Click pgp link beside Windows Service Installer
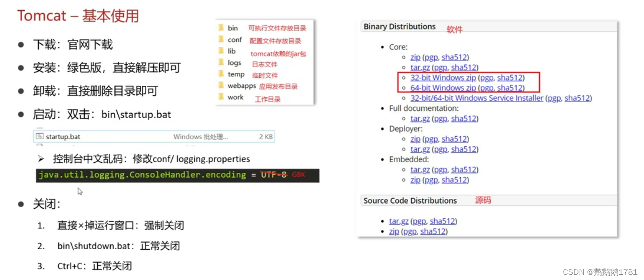Screen dimensions: 644x280 554,99
